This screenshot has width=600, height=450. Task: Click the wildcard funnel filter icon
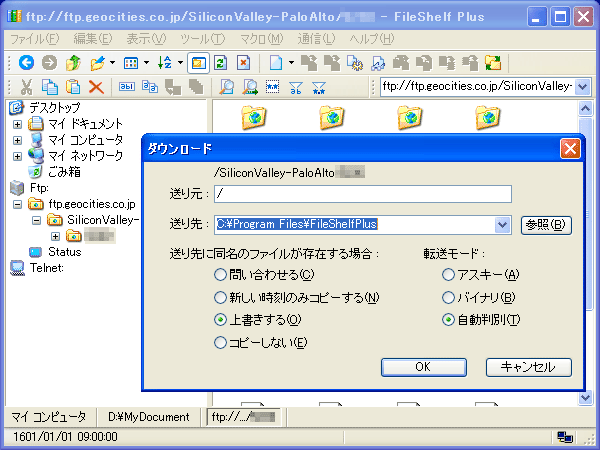click(x=319, y=88)
